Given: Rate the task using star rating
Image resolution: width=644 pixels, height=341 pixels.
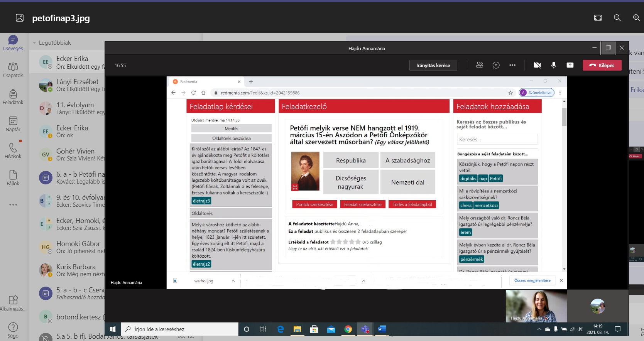Looking at the screenshot, I should coord(345,242).
